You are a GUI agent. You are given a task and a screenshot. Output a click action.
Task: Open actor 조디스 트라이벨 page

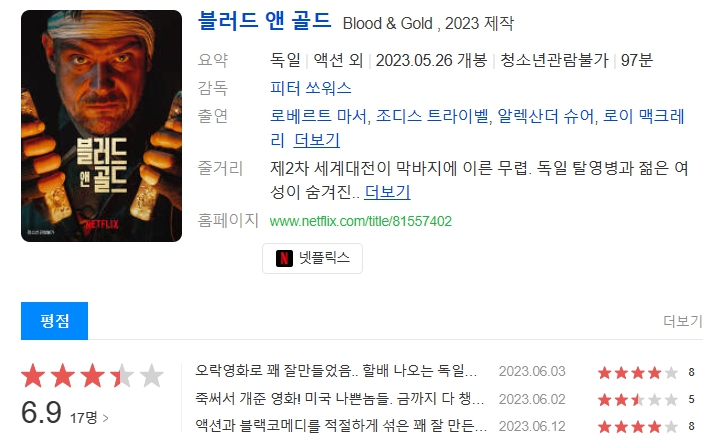pos(432,116)
